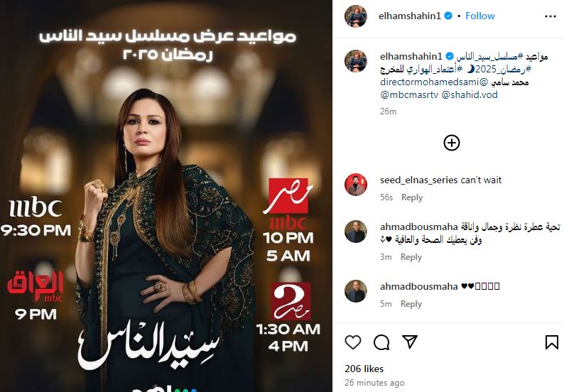
Task: Follow elhamshahin1 account
Action: [x=480, y=16]
